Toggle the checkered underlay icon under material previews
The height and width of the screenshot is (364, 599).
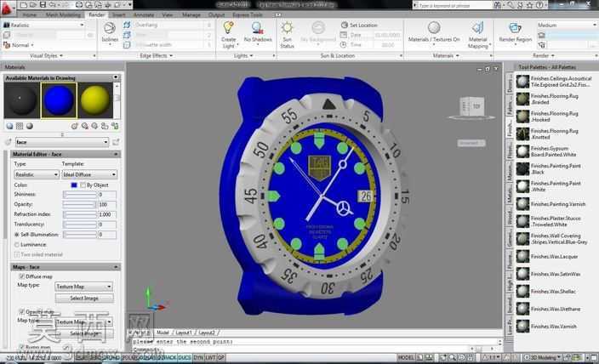[x=20, y=126]
